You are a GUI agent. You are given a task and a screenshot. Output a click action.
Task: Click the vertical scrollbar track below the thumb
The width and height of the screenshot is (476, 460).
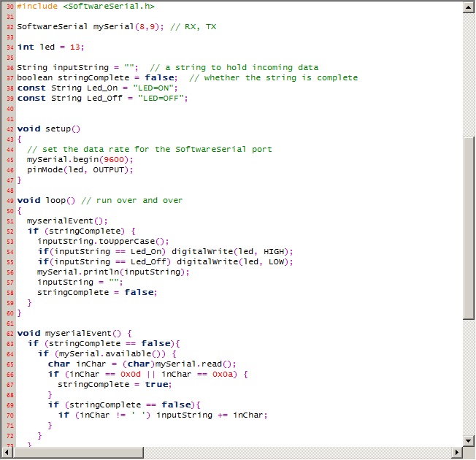click(469, 377)
